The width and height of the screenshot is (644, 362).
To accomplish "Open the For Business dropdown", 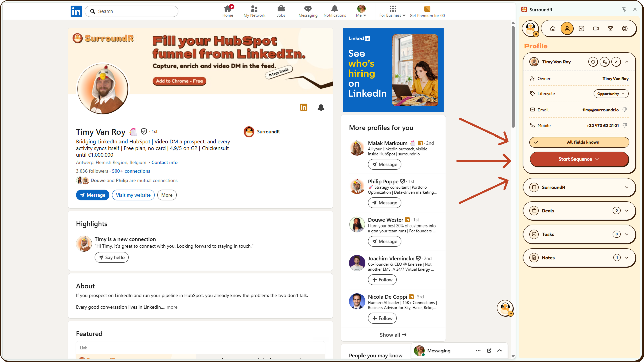I will (392, 11).
